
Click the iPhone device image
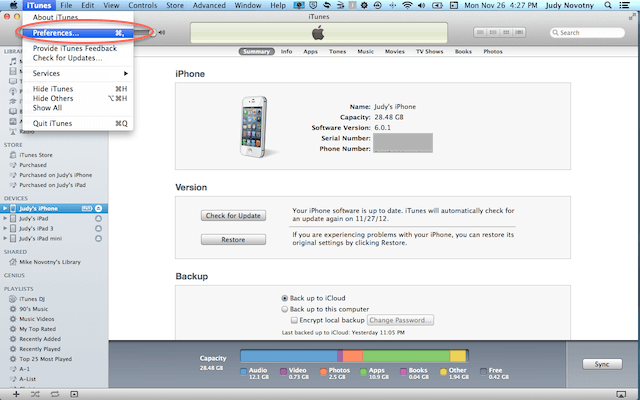[x=254, y=127]
